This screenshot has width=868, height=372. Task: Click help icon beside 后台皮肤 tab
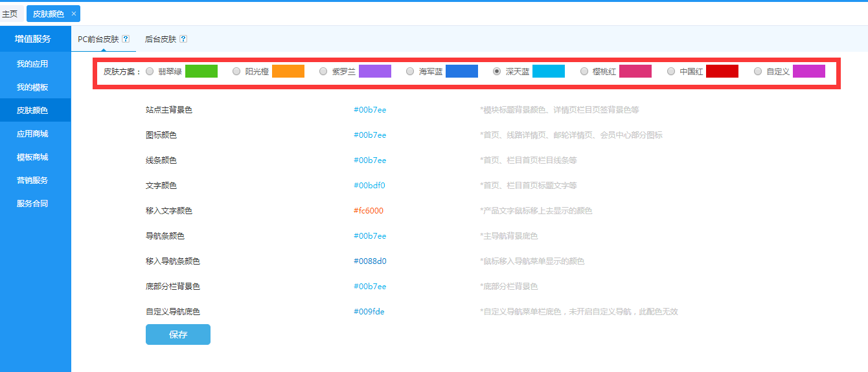(x=183, y=39)
